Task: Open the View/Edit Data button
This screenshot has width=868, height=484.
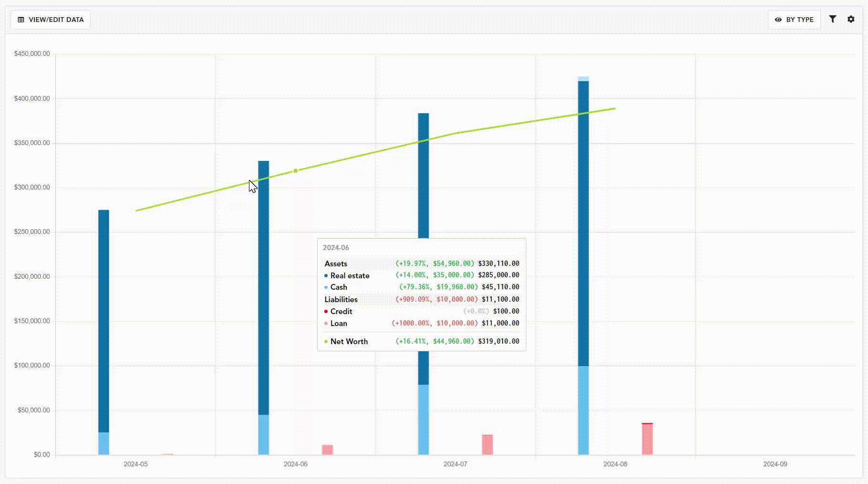Action: click(51, 20)
